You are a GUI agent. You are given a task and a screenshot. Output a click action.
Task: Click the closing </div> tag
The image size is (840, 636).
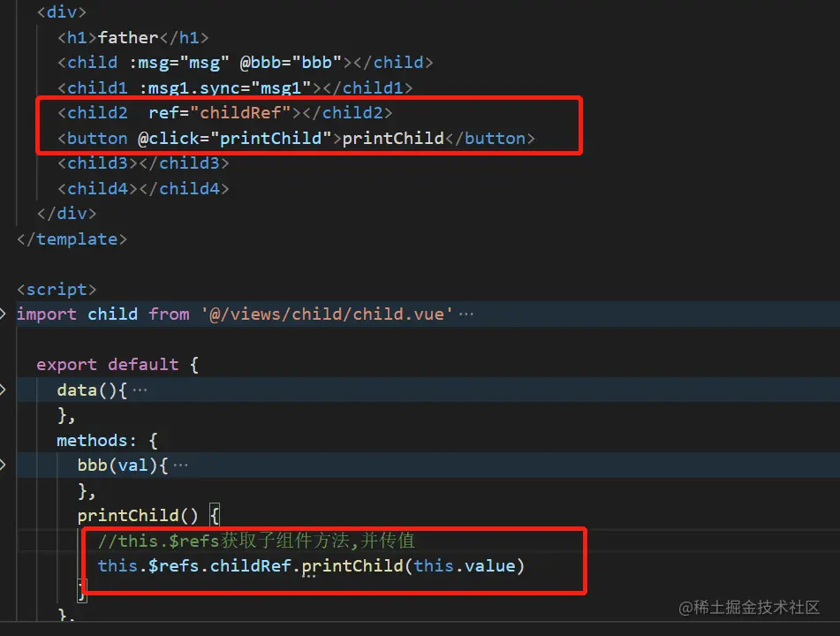67,213
